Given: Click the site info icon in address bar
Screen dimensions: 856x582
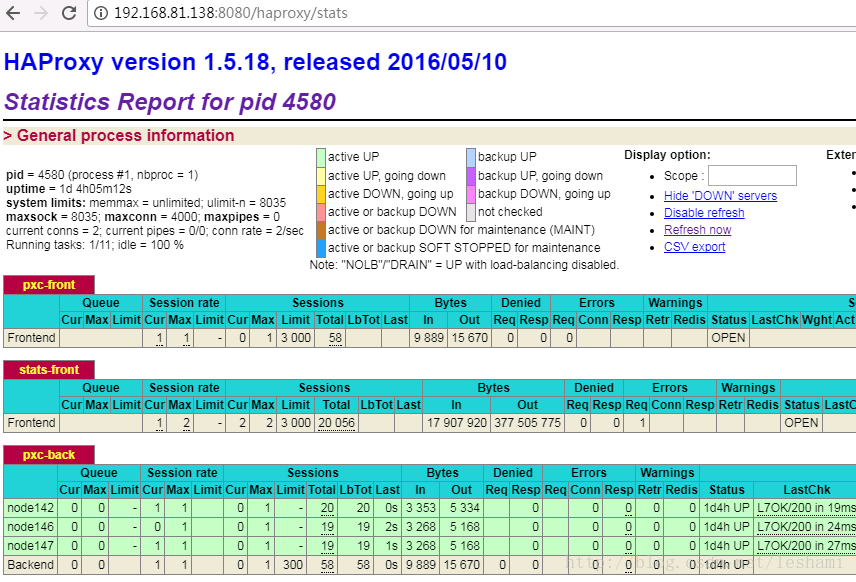Looking at the screenshot, I should point(101,13).
